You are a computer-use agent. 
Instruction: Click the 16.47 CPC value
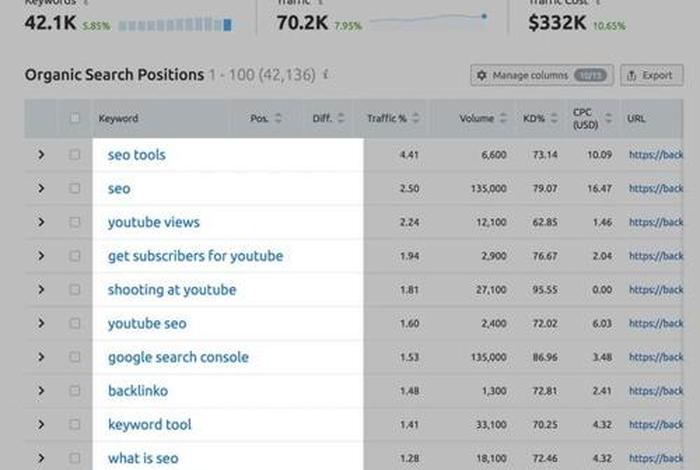point(599,188)
